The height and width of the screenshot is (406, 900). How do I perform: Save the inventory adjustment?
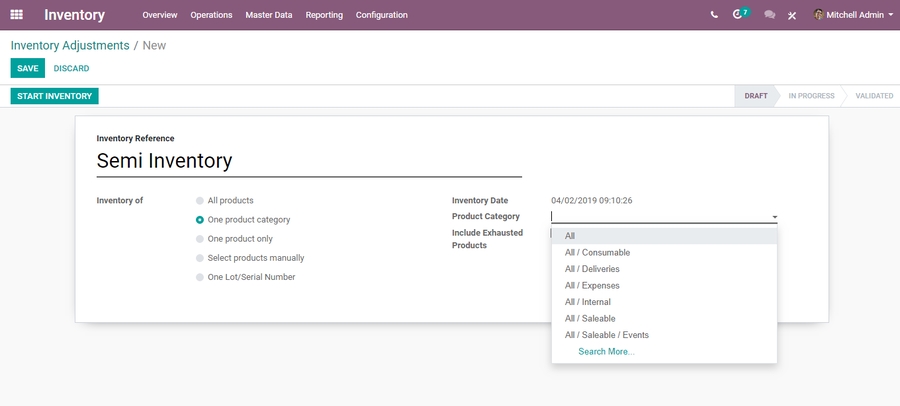point(27,68)
